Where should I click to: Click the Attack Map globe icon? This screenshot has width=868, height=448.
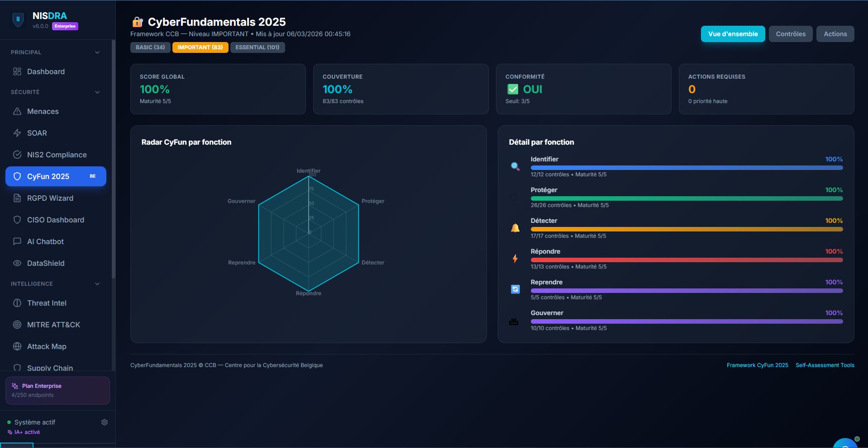coord(17,346)
